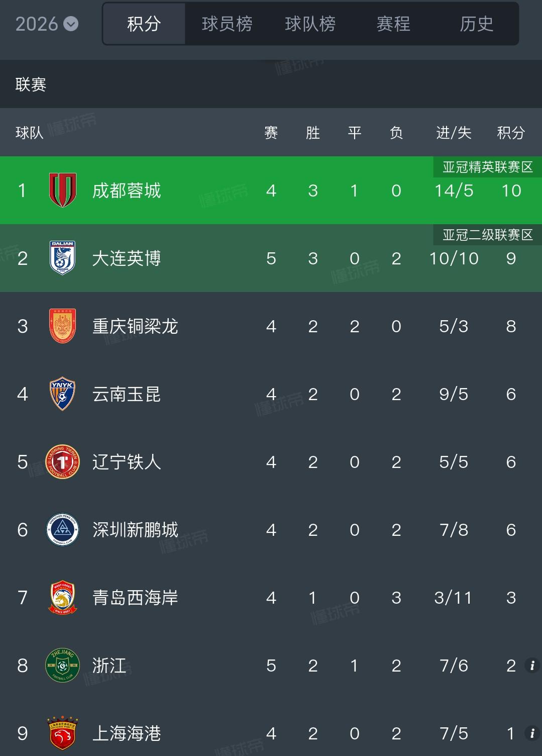The height and width of the screenshot is (756, 542).
Task: Open the 成都蓉城 team name link
Action: tap(127, 191)
